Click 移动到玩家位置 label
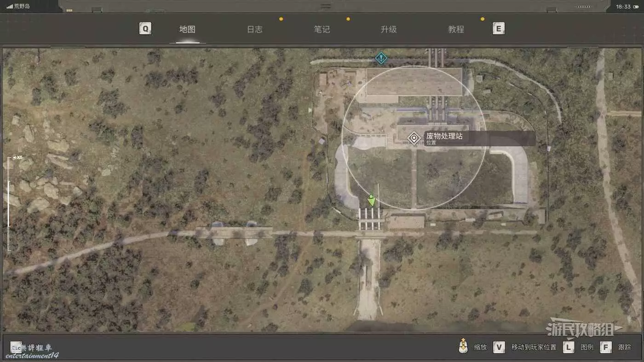The width and height of the screenshot is (644, 362). pos(534,347)
